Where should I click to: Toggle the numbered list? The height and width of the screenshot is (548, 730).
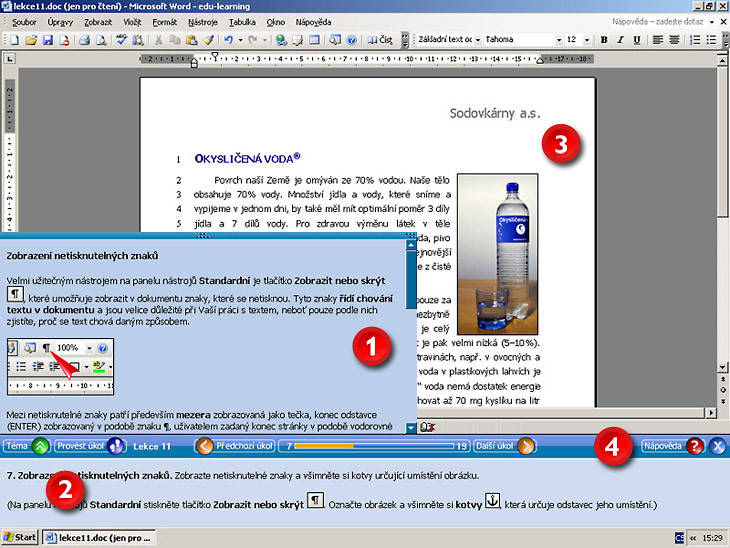pyautogui.click(x=695, y=40)
